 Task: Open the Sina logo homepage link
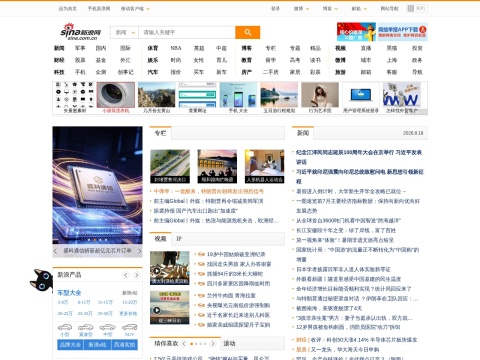point(81,32)
